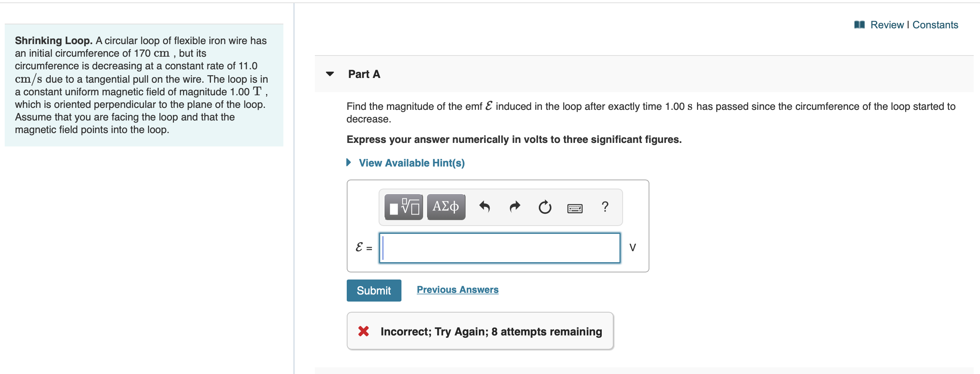Viewport: 980px width, 374px height.
Task: Click the red X incorrect icon
Action: click(364, 331)
